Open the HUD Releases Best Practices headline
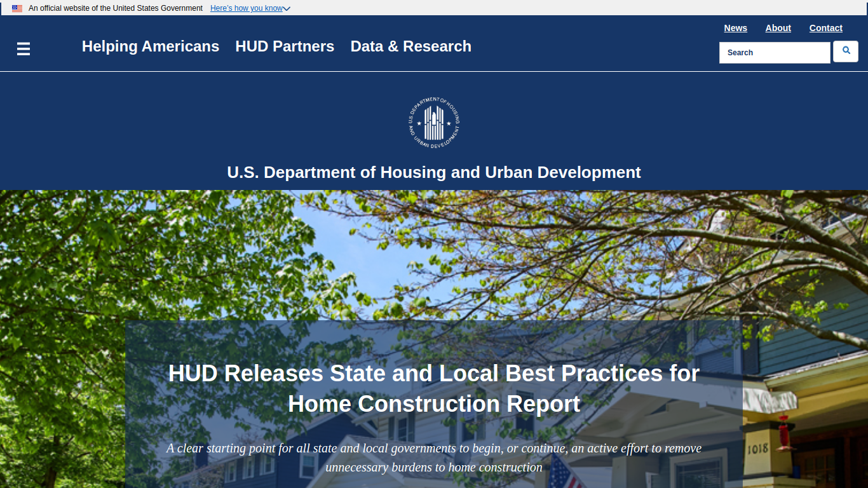The image size is (868, 488). pyautogui.click(x=434, y=388)
